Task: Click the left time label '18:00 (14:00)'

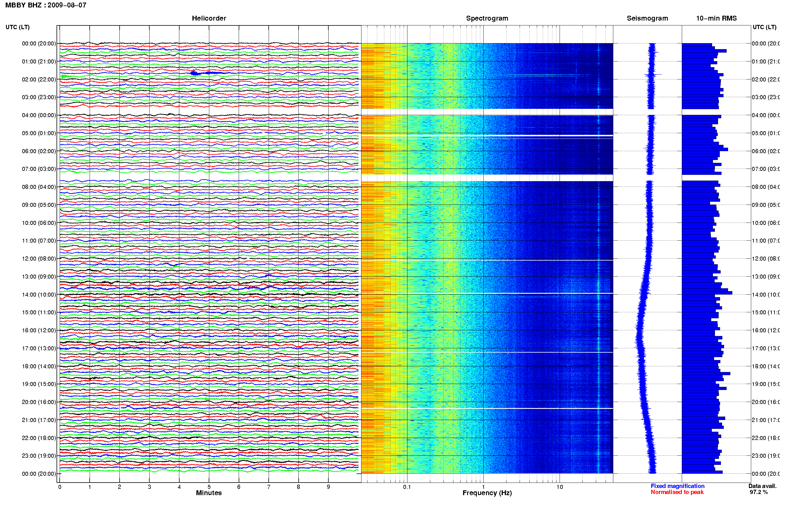Action: [39, 366]
